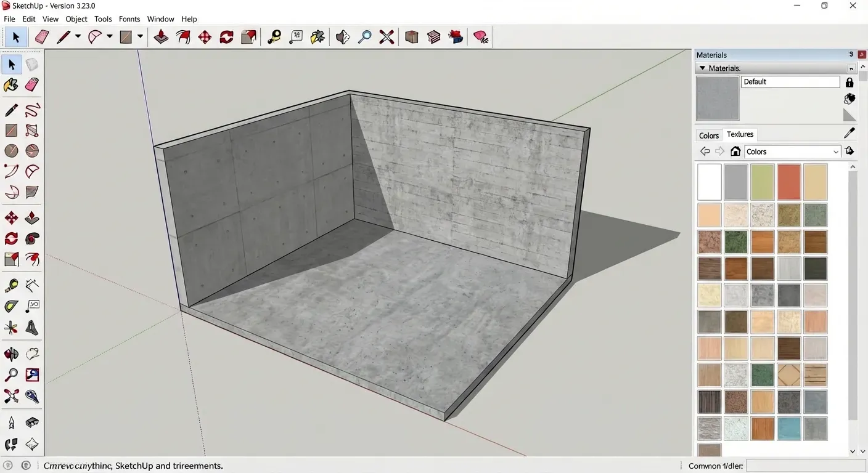Click the In Model home icon
Screen dimensions: 868x473
735,152
